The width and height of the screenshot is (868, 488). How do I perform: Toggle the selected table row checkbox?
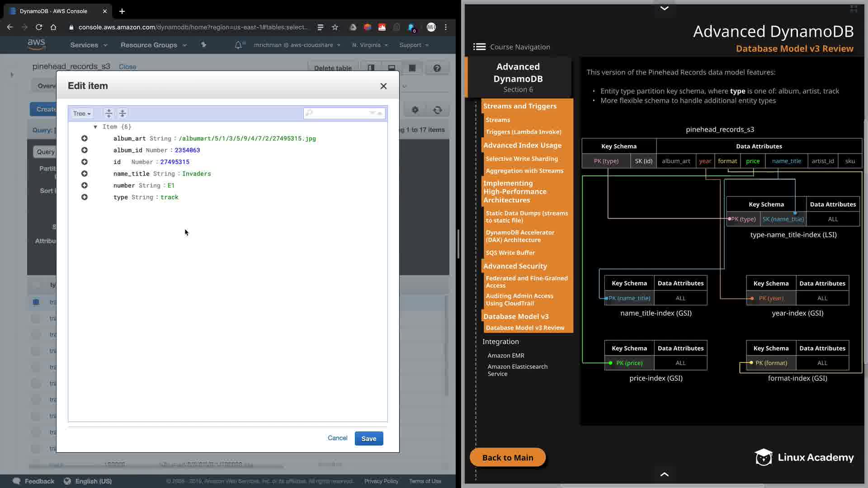(36, 302)
